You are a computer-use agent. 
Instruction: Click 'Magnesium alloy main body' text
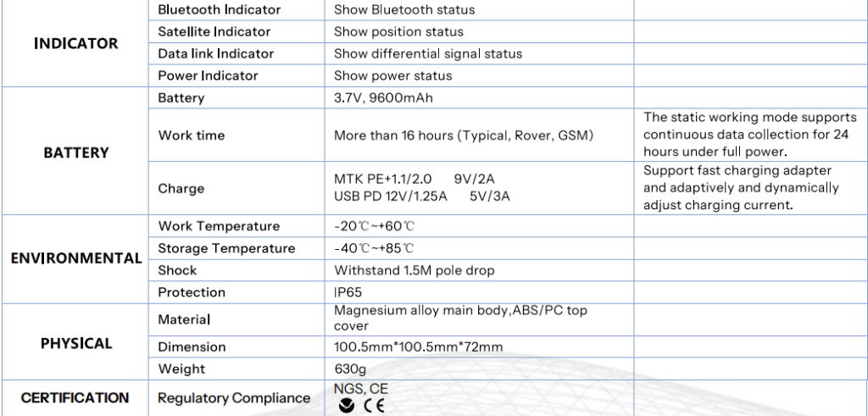420,310
